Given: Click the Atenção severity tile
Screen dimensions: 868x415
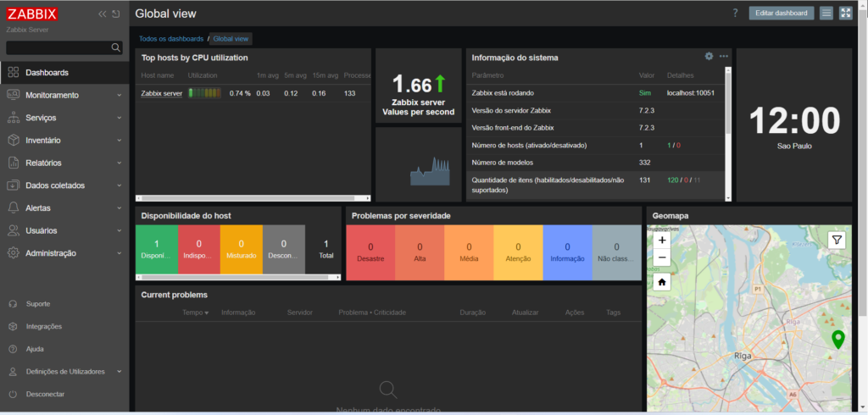Looking at the screenshot, I should 518,252.
